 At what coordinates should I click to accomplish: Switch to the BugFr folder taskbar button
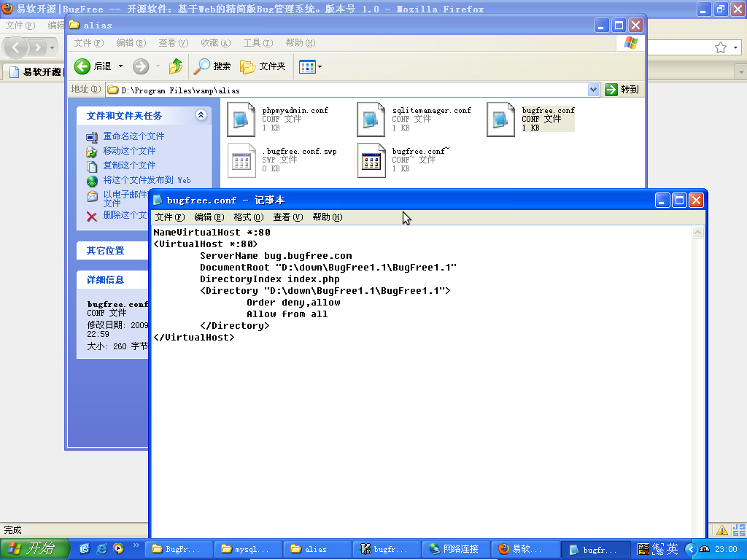point(179,549)
